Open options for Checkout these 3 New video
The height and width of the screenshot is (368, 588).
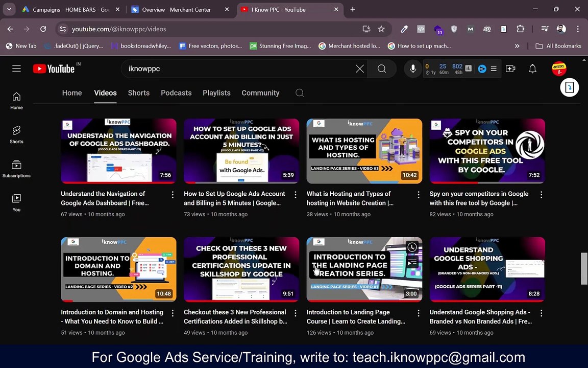pyautogui.click(x=296, y=313)
